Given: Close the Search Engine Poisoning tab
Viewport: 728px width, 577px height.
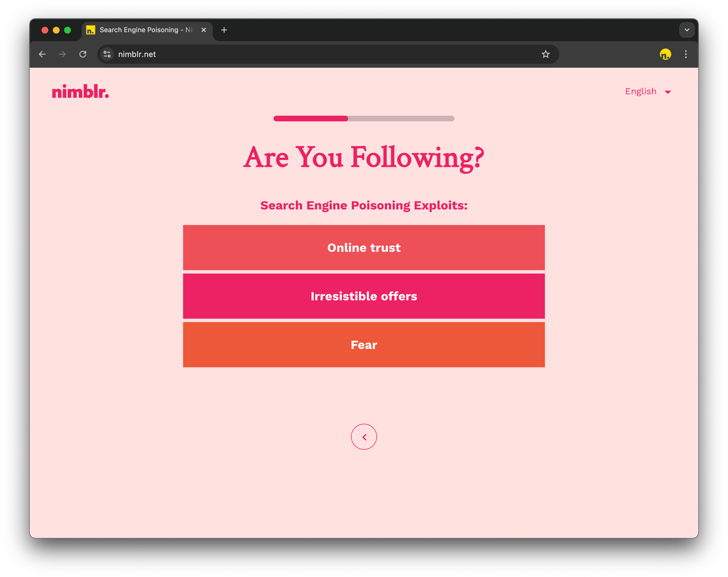Looking at the screenshot, I should pyautogui.click(x=204, y=30).
